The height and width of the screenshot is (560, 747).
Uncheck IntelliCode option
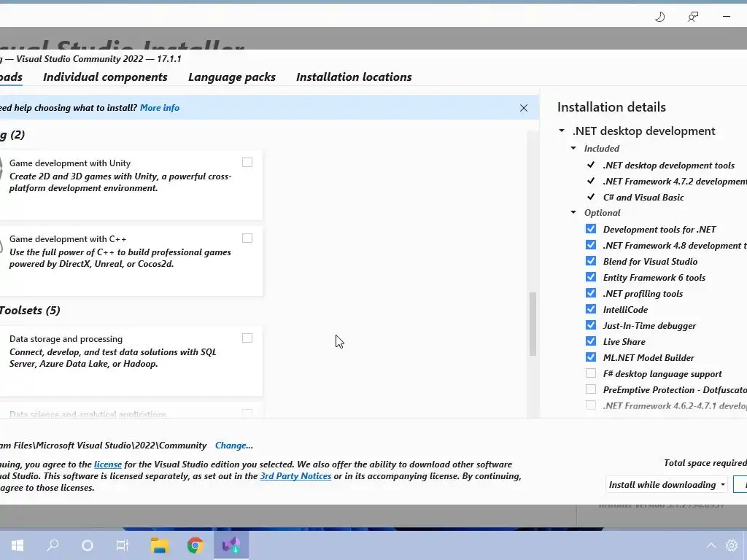pyautogui.click(x=591, y=309)
